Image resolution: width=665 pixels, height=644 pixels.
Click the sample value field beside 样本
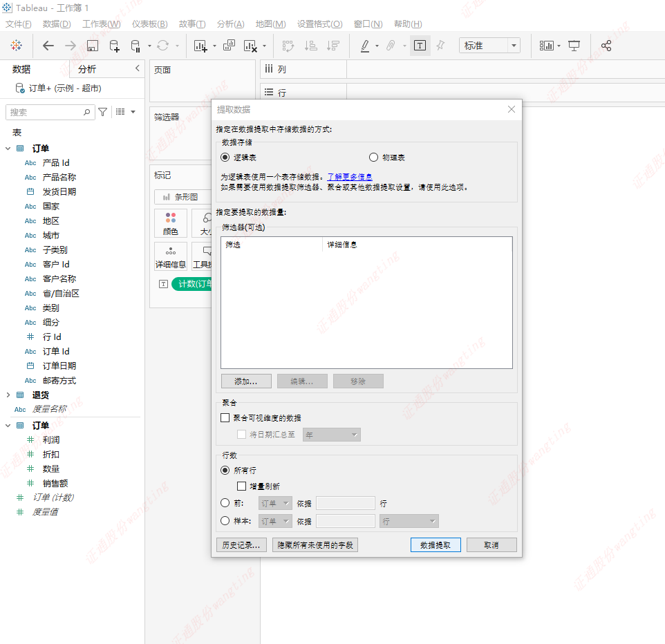346,521
